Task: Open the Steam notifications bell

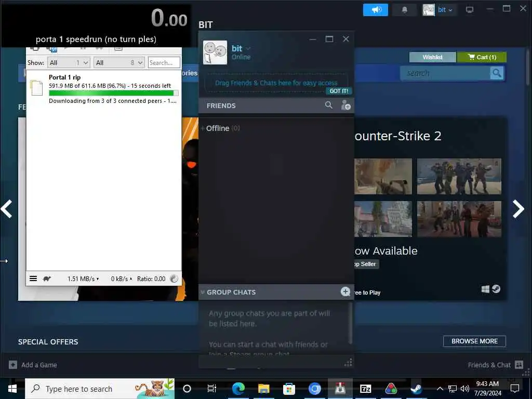Action: point(404,10)
